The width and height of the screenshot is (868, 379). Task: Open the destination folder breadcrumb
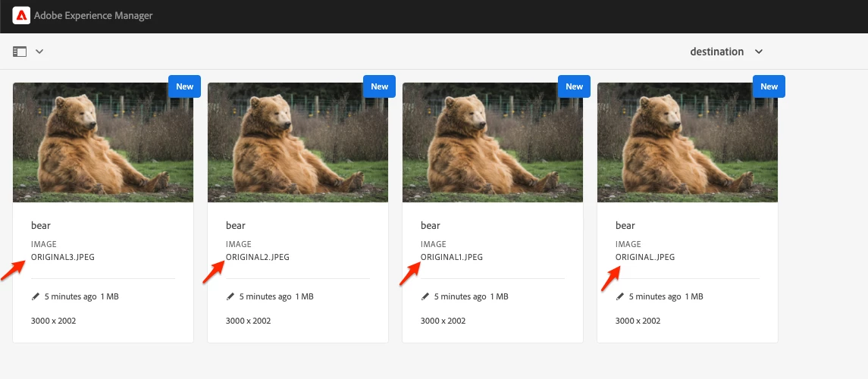pyautogui.click(x=717, y=52)
